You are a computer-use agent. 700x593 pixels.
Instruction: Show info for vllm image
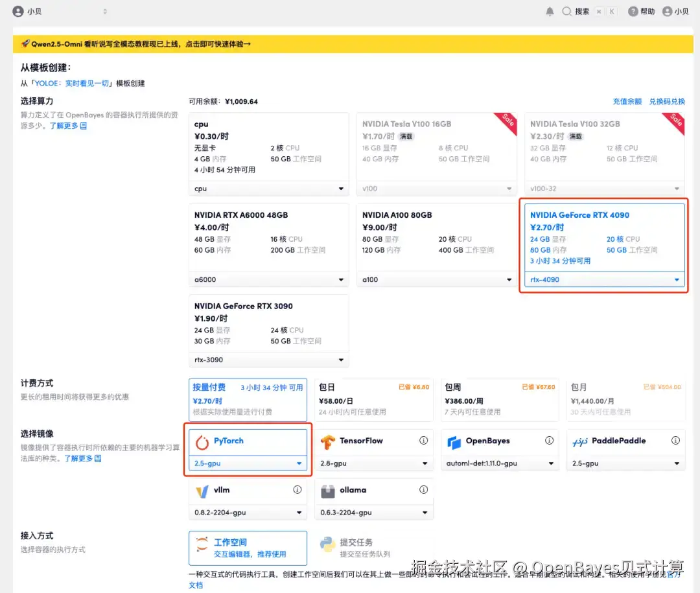(297, 490)
